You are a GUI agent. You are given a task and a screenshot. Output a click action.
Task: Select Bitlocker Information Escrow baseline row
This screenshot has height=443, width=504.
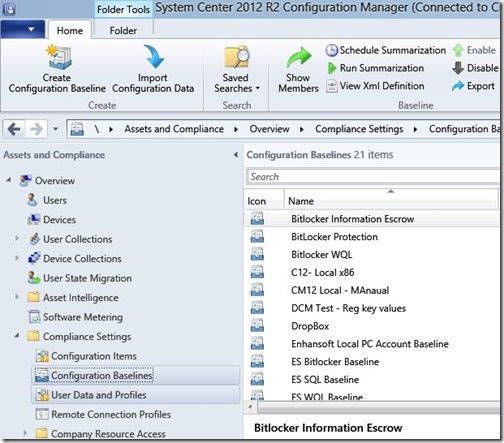pyautogui.click(x=371, y=219)
